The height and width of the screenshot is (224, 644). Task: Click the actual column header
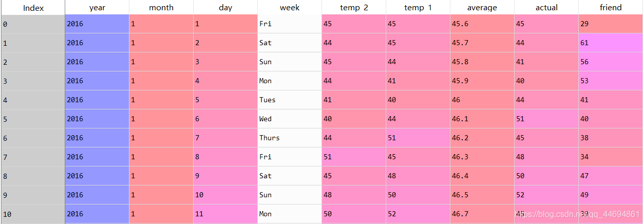[x=546, y=8]
